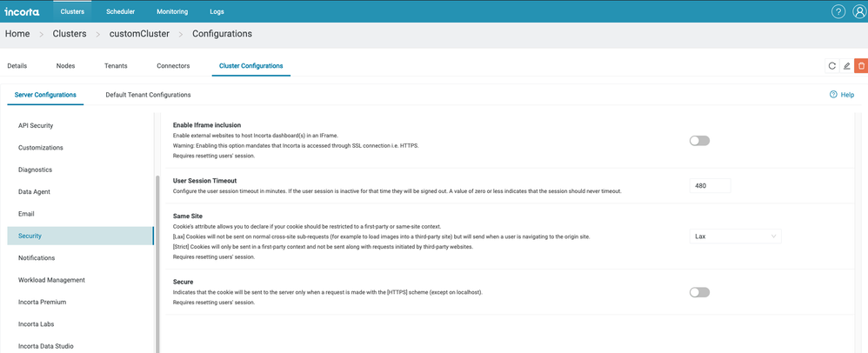Open the user profile icon
Viewport: 868px width, 353px height.
point(858,12)
